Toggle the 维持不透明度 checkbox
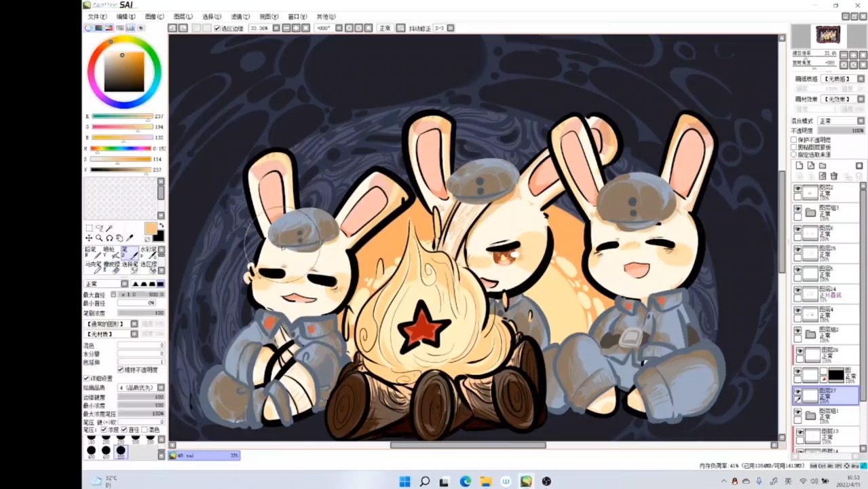868x489 pixels. coord(121,369)
